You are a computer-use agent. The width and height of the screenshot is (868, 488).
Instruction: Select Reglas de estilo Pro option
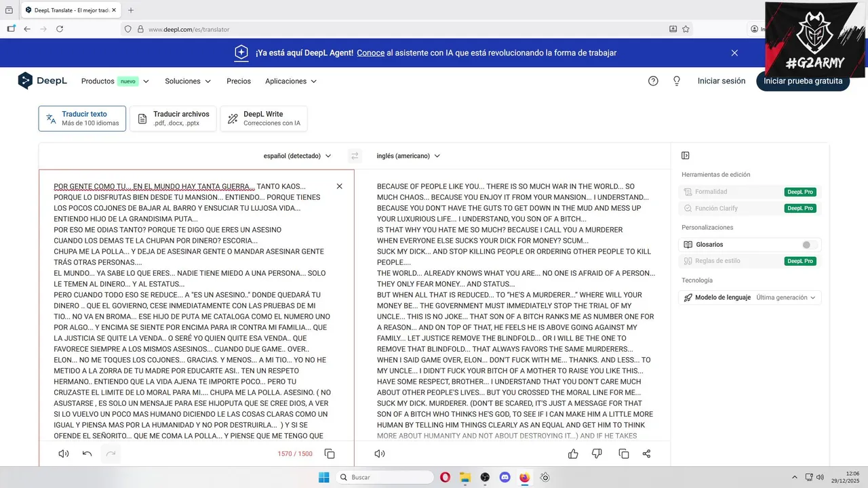click(750, 261)
